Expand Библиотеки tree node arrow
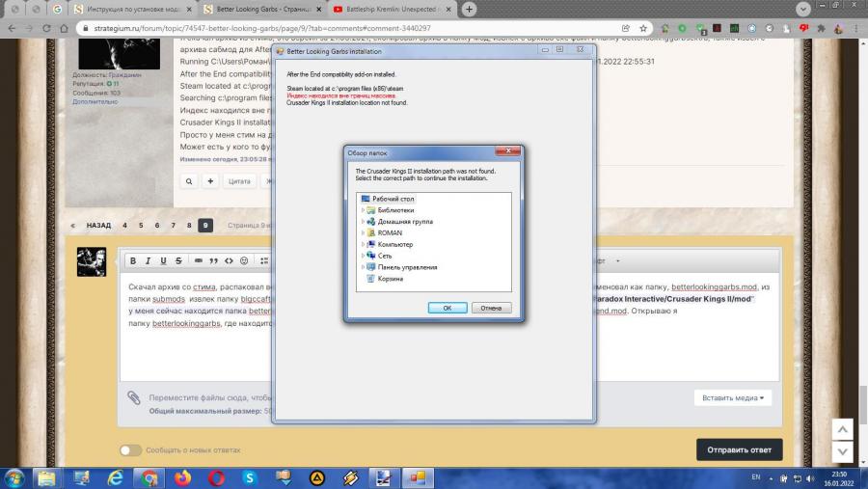The width and height of the screenshot is (868, 489). click(364, 210)
